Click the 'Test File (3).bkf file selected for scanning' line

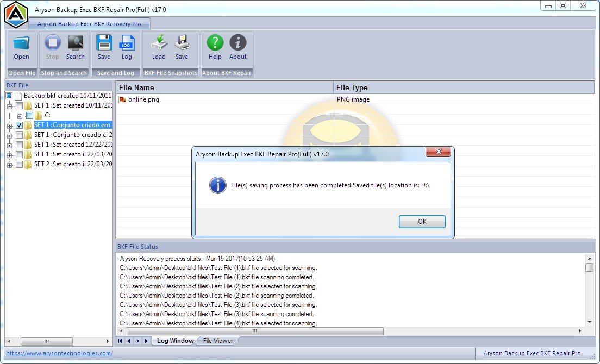[218, 305]
